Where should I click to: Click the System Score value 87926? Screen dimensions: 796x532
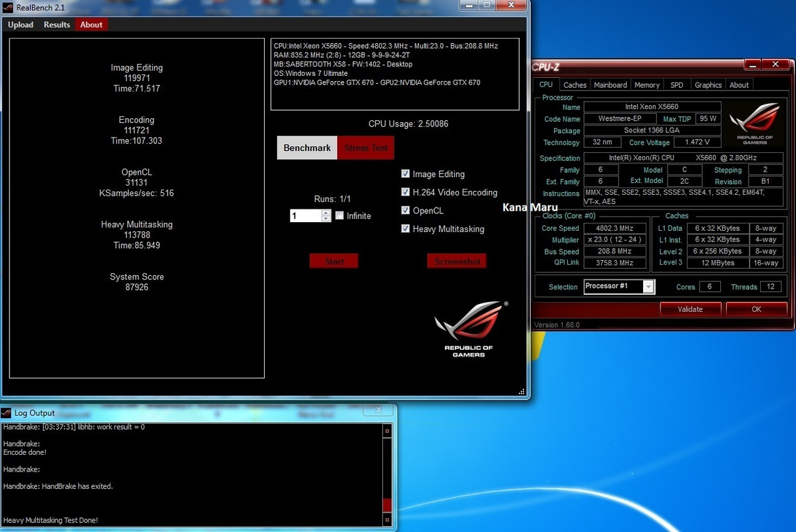136,287
